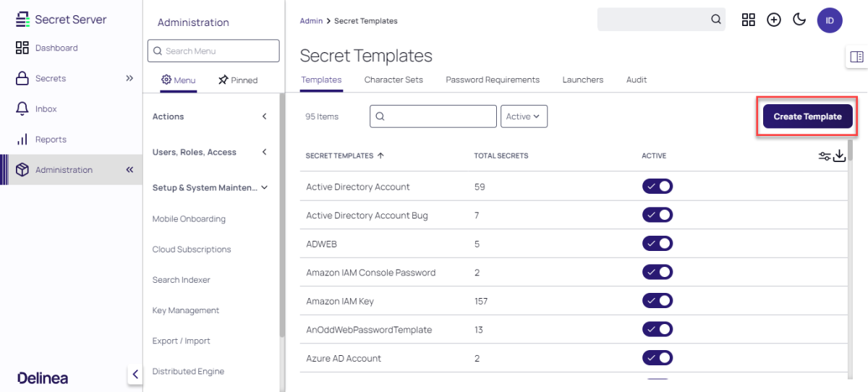Click the download export icon

[x=839, y=155]
